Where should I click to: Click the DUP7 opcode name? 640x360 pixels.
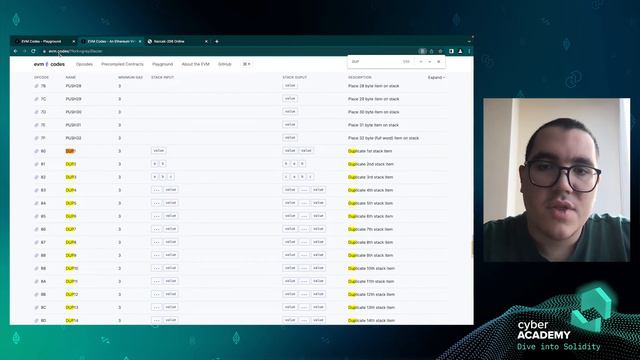point(71,229)
